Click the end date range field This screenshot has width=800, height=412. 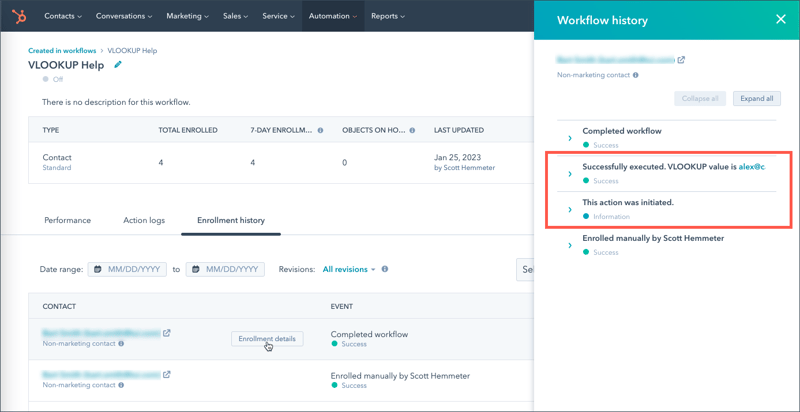225,269
